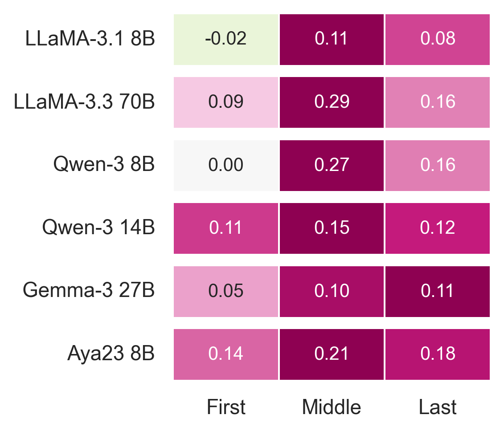Click the First column label
Screen dimensions: 504x431
pos(226,407)
